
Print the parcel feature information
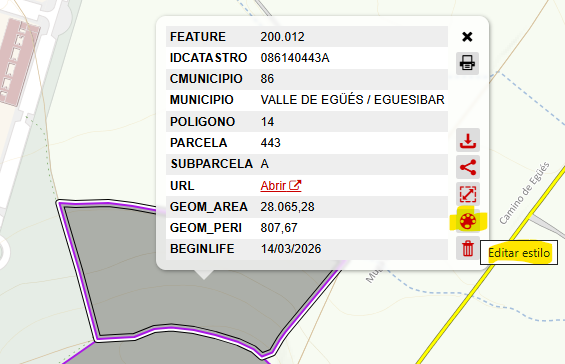(x=467, y=63)
